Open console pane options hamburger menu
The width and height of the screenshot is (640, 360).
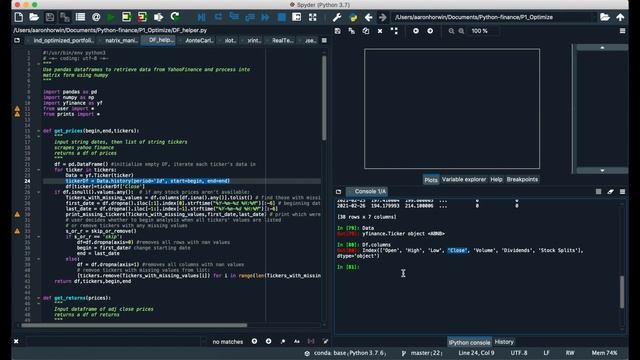[x=622, y=191]
